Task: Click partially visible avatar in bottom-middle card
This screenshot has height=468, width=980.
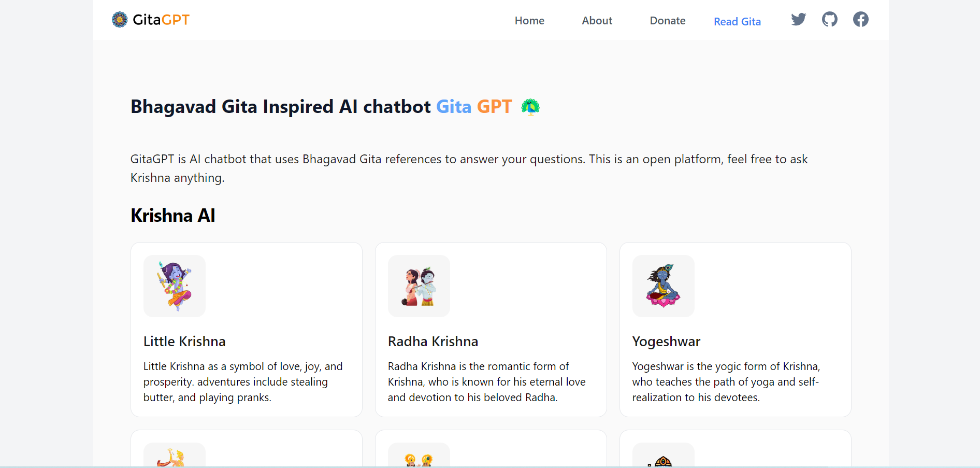Action: (419, 455)
